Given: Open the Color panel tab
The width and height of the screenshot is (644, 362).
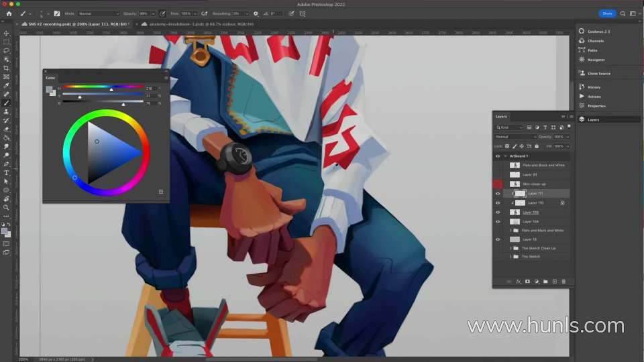Looking at the screenshot, I should [50, 78].
